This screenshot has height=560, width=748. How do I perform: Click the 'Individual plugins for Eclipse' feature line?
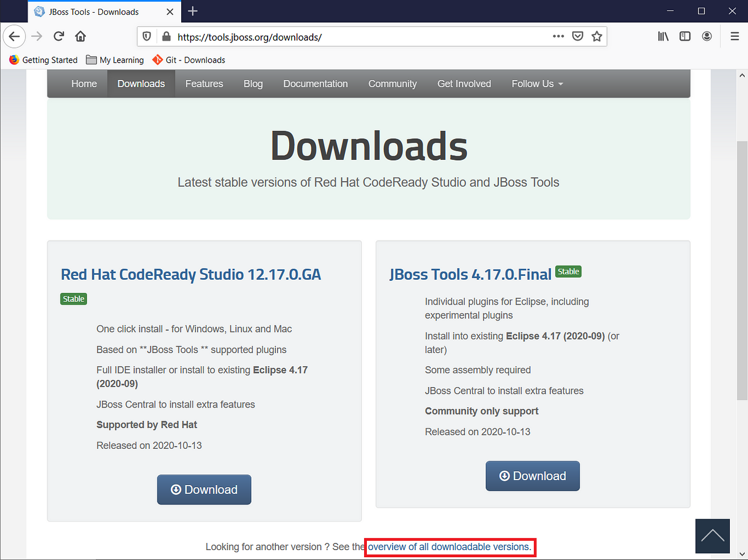tap(507, 308)
